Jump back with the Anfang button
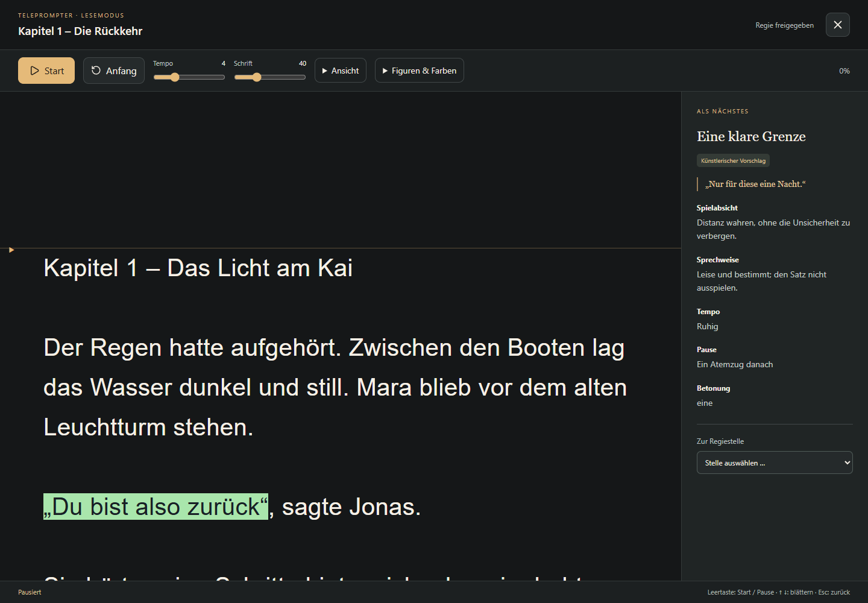This screenshot has width=868, height=603. coord(114,71)
